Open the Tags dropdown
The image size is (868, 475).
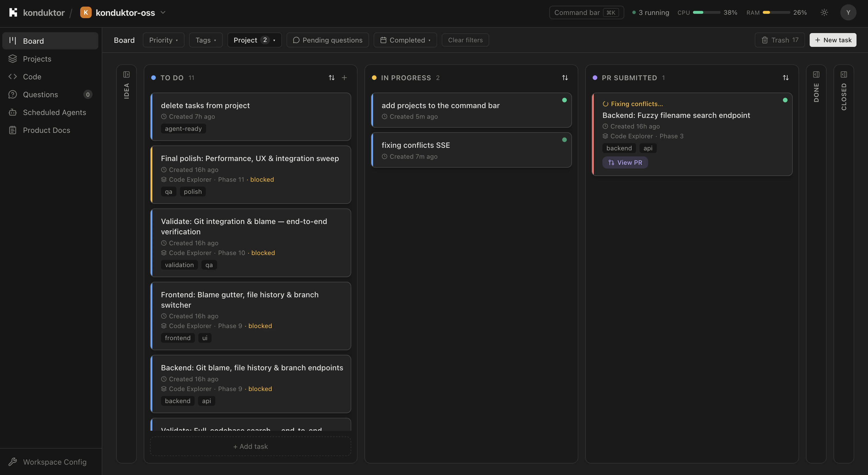pos(205,40)
